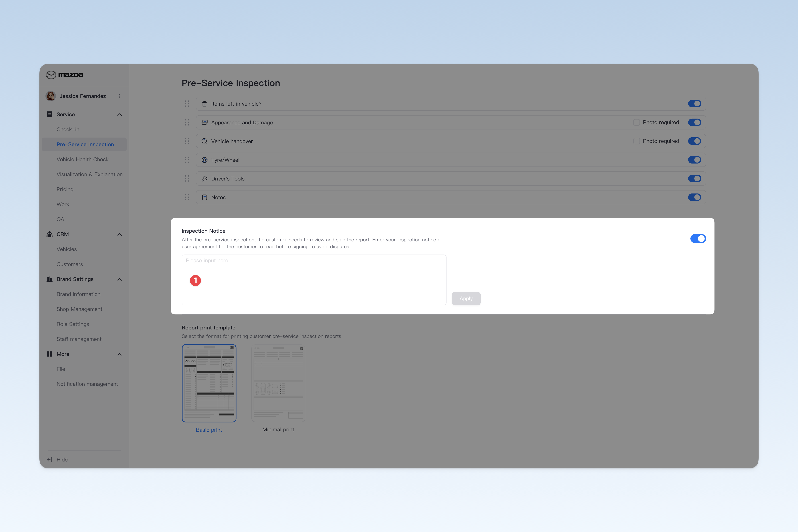The image size is (798, 532).
Task: Go to Visualization & Explanation
Action: (x=90, y=174)
